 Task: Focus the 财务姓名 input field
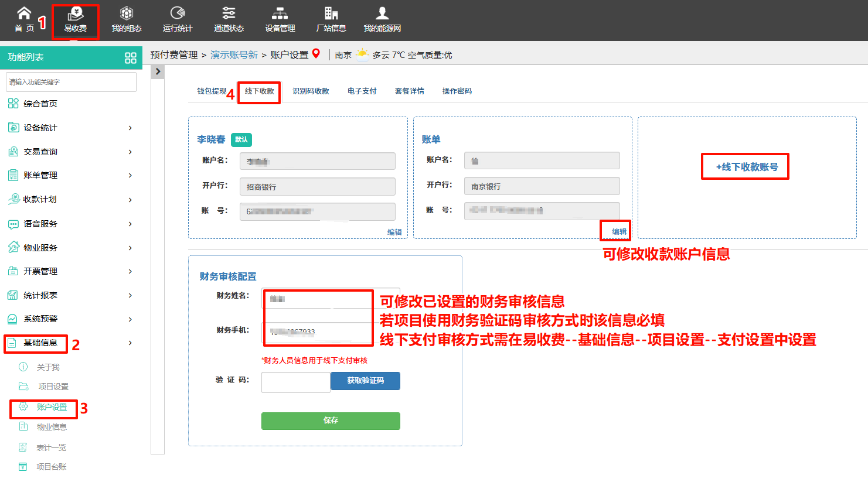(331, 298)
